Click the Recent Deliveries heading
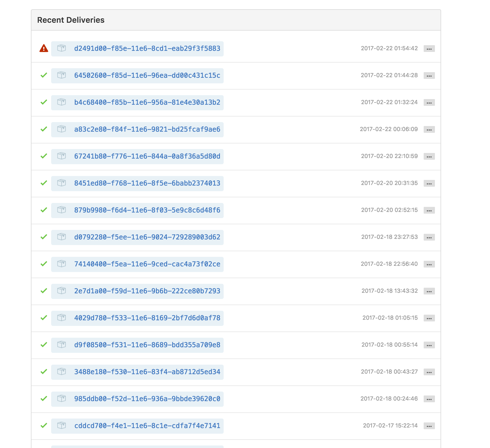Screen dimensions: 490x448 click(71, 20)
